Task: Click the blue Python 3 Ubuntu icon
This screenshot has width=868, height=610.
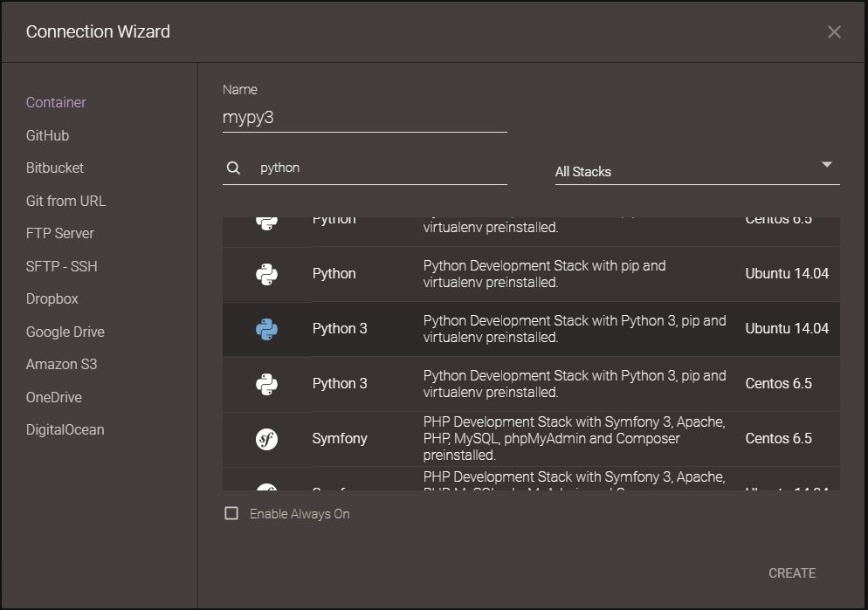Action: click(x=267, y=329)
